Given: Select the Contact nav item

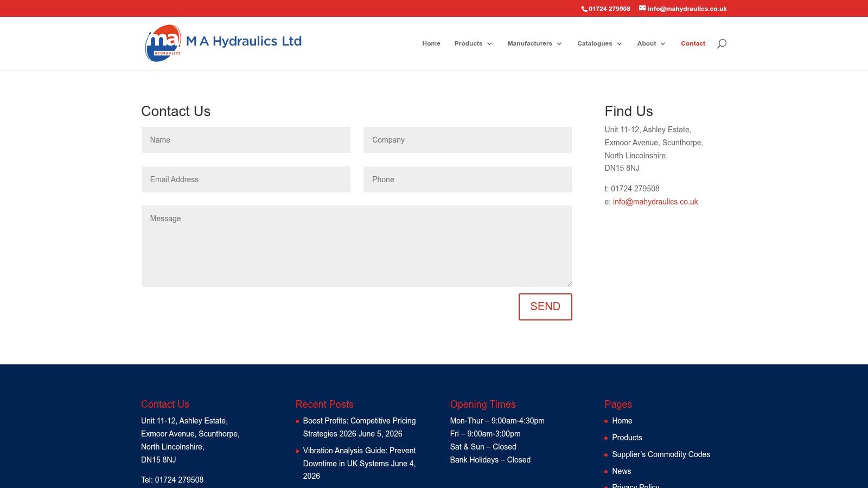Looking at the screenshot, I should [x=693, y=43].
